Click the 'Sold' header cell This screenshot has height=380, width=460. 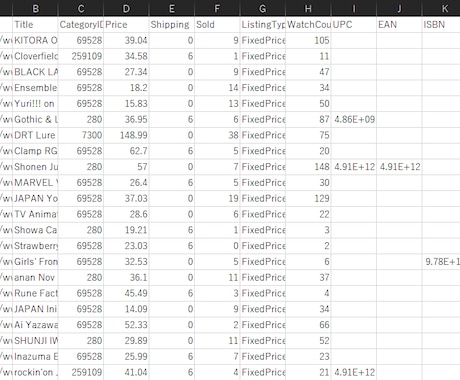pyautogui.click(x=217, y=25)
